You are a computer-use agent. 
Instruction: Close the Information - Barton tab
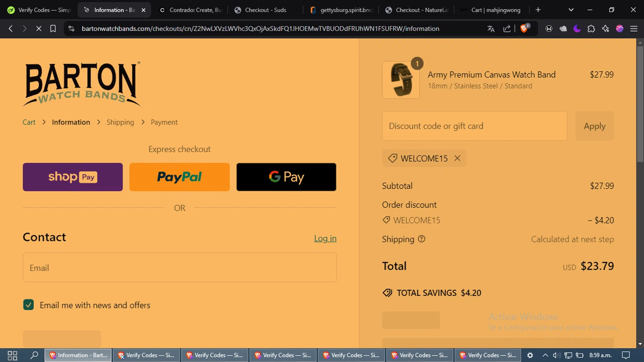143,10
